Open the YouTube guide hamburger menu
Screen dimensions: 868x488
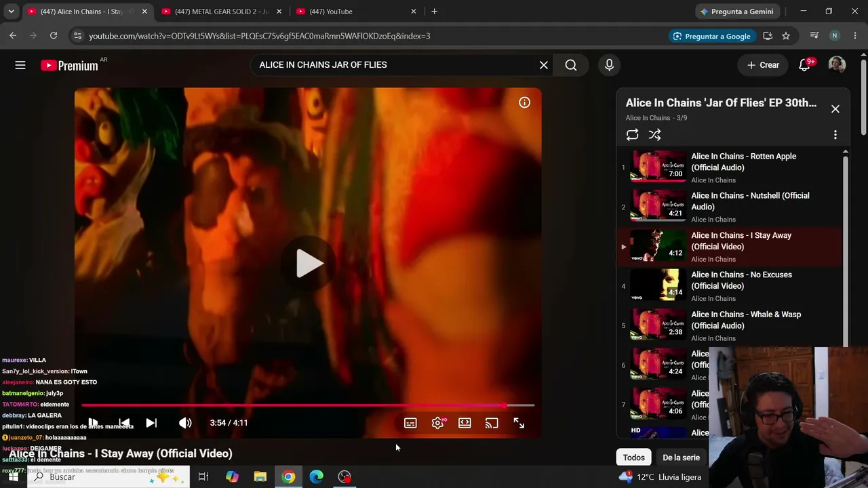[x=20, y=65]
